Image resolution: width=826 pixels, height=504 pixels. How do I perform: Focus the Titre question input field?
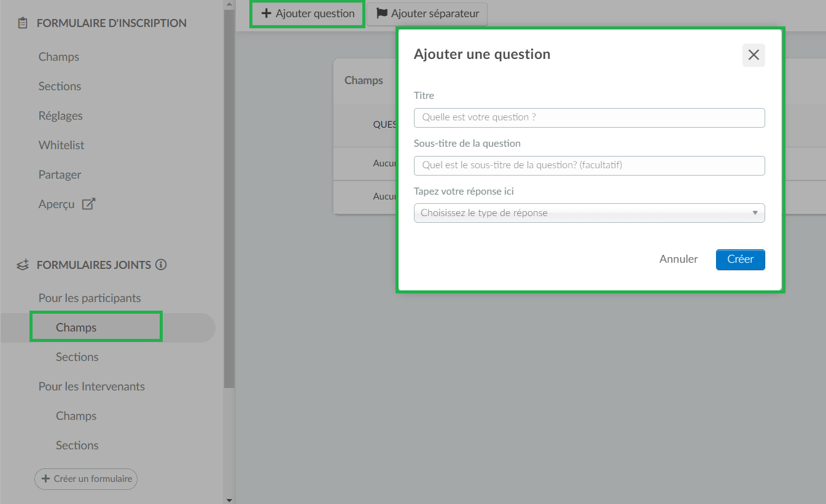[x=589, y=117]
